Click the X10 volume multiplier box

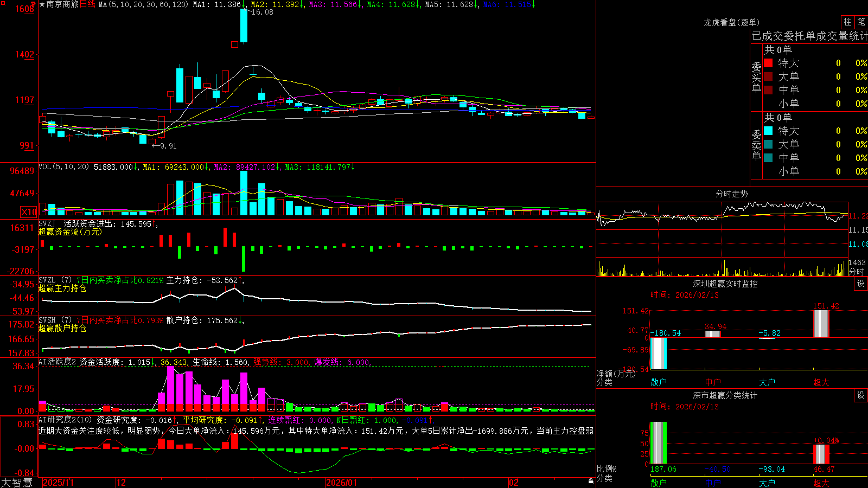click(29, 212)
